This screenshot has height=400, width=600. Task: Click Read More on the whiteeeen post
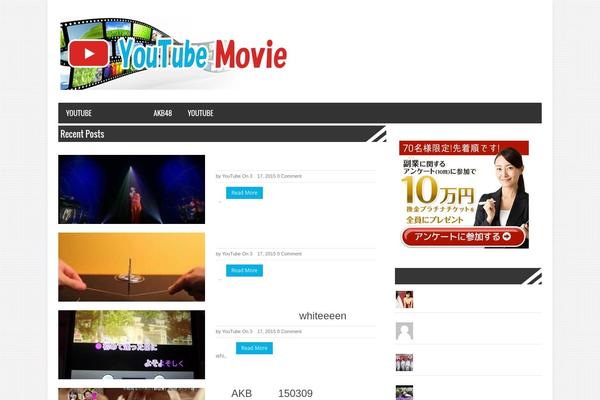254,348
